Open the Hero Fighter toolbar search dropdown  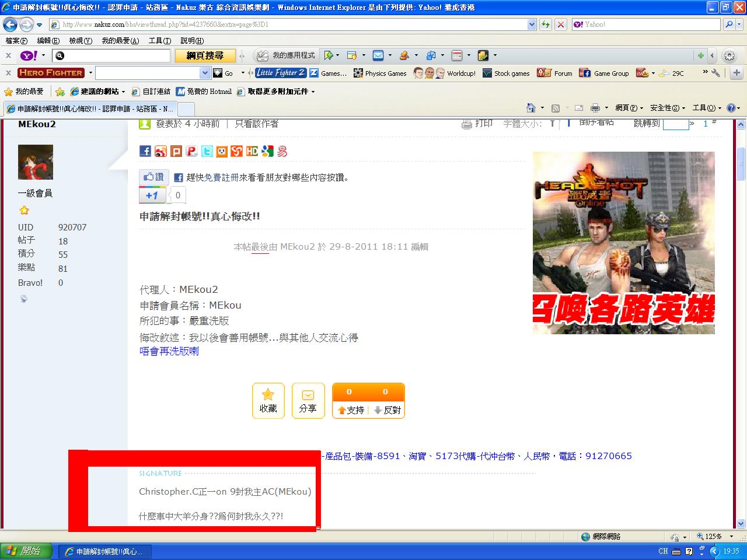205,73
